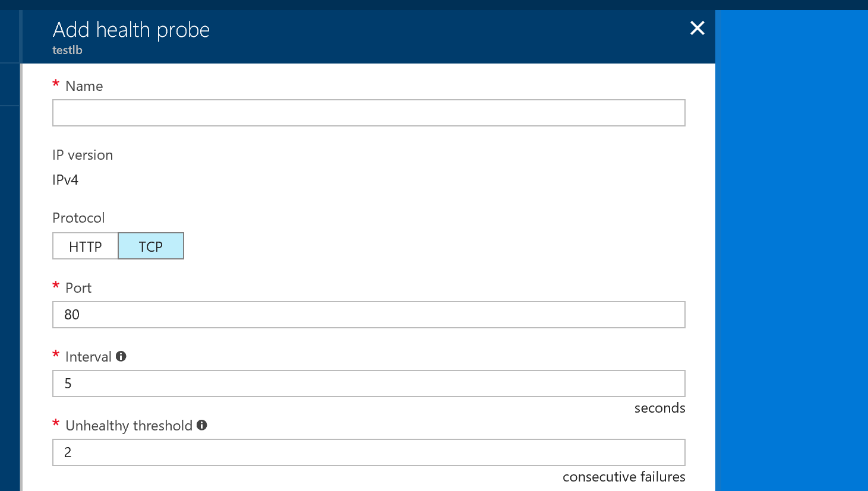Click the Port field showing 80

368,315
